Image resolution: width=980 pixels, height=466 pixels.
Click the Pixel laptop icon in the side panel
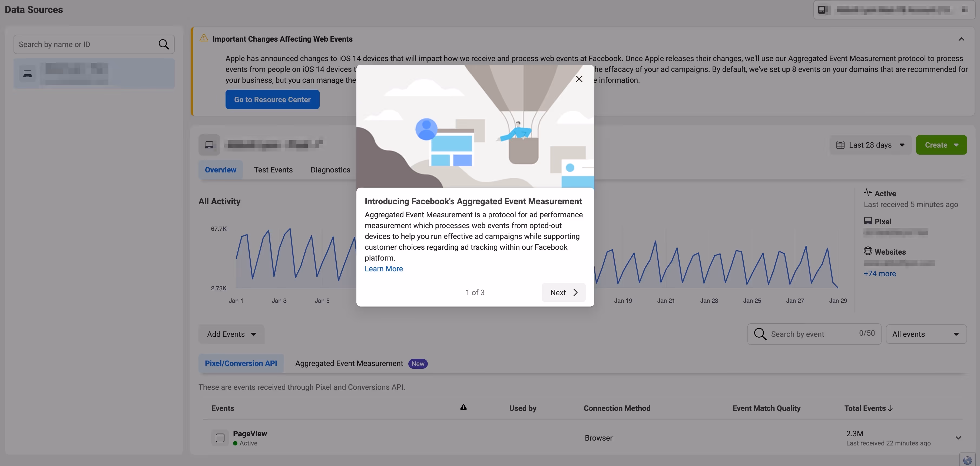pos(868,221)
